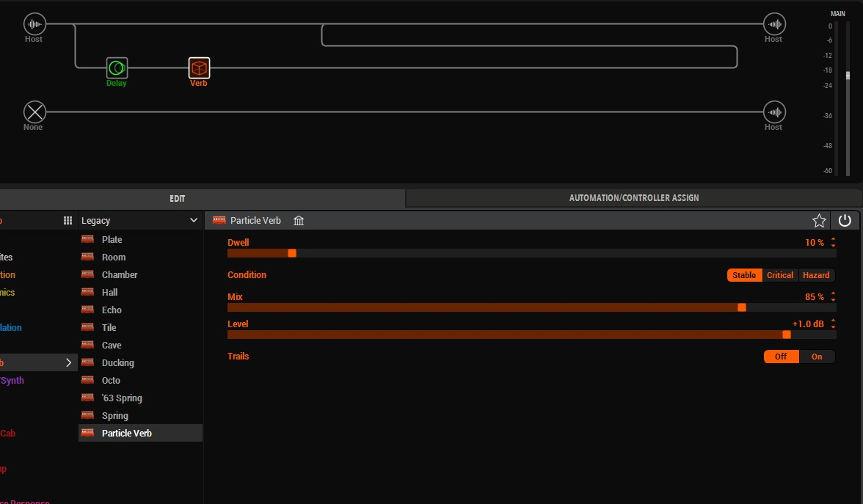Screen dimensions: 863x504
Task: Switch to the EDIT tab
Action: click(x=177, y=199)
